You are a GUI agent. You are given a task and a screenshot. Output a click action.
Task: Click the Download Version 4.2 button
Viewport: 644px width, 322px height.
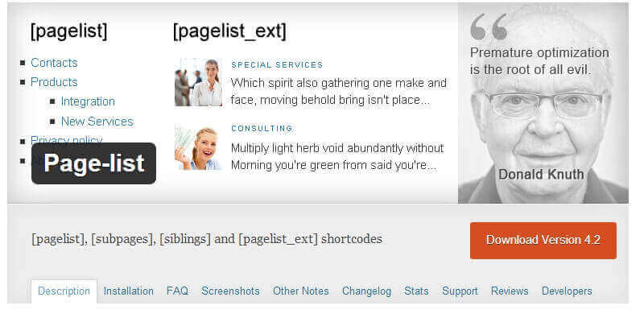click(543, 240)
